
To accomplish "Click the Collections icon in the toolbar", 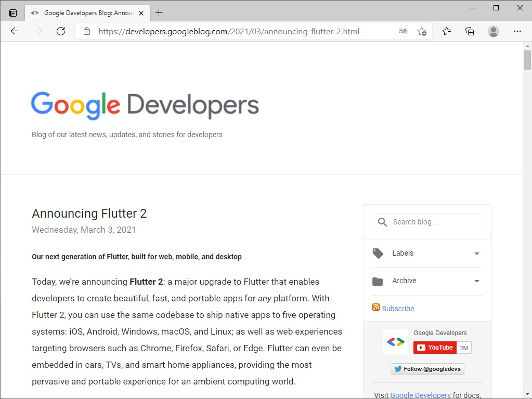I will 470,31.
